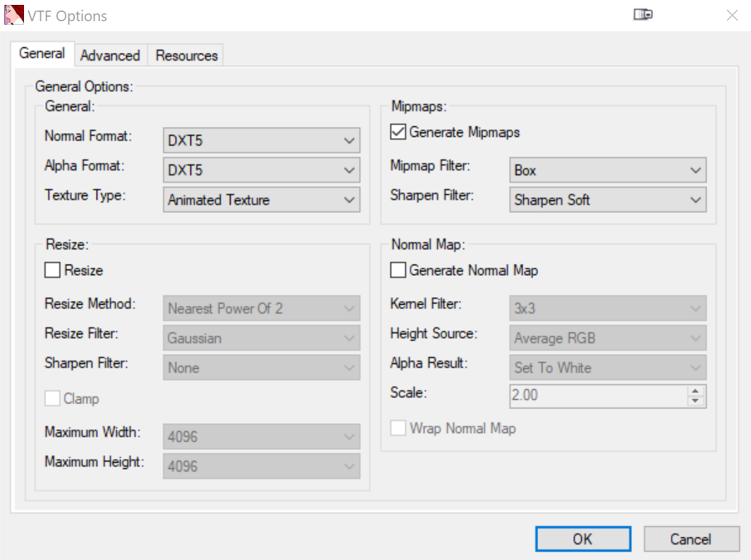This screenshot has height=560, width=751.
Task: Click the Cancel button
Action: (691, 539)
